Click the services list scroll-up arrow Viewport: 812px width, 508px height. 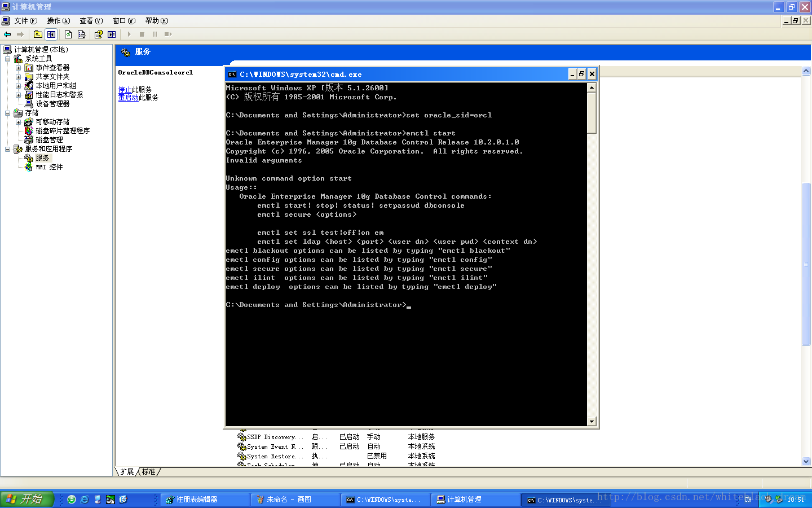point(806,71)
